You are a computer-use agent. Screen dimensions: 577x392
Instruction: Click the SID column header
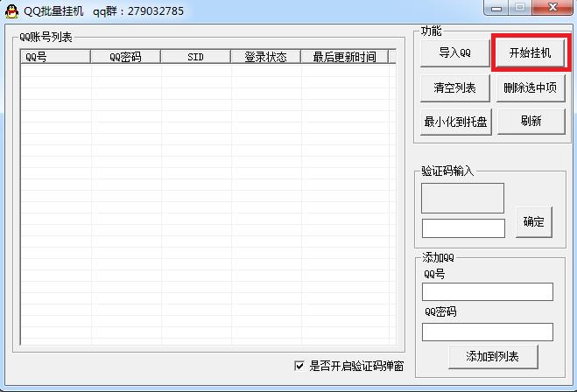(196, 57)
